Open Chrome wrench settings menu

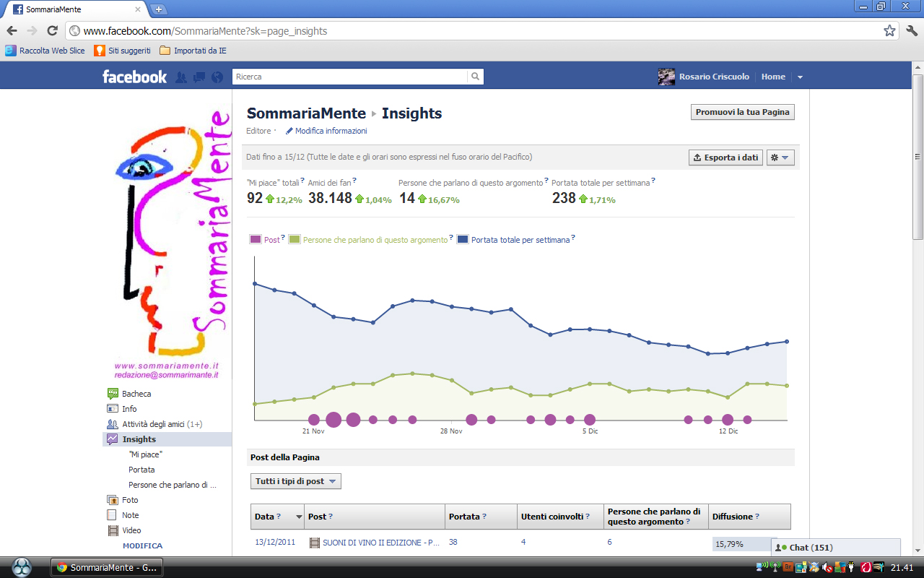pyautogui.click(x=911, y=31)
